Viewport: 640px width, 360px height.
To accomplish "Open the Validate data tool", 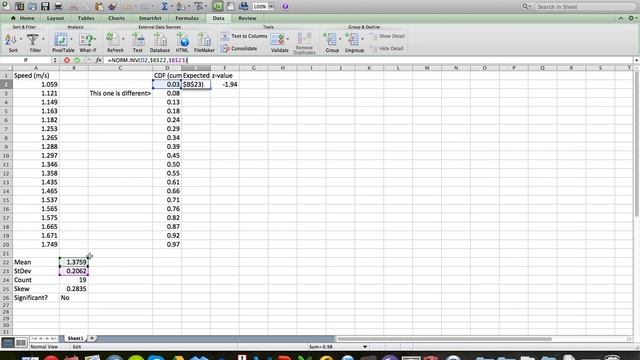I will (278, 40).
